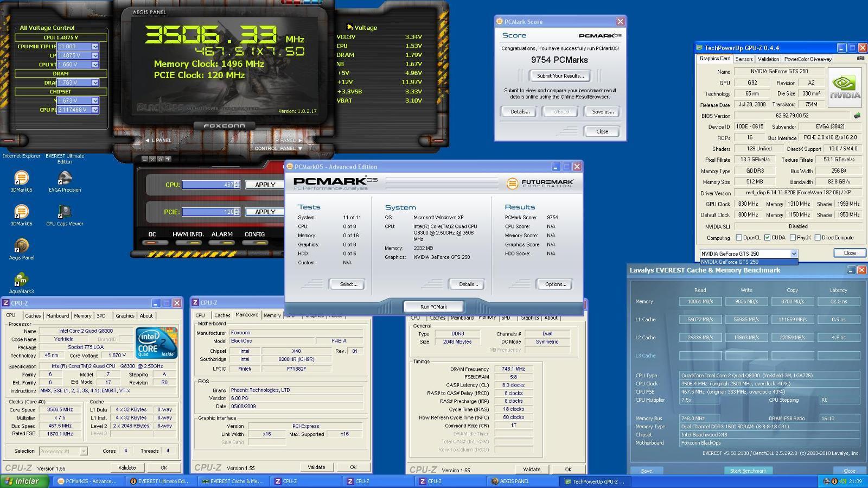Expand the CPU voltage dropdown showing 1.4875 V
Image resolution: width=868 pixels, height=488 pixels.
pos(95,55)
